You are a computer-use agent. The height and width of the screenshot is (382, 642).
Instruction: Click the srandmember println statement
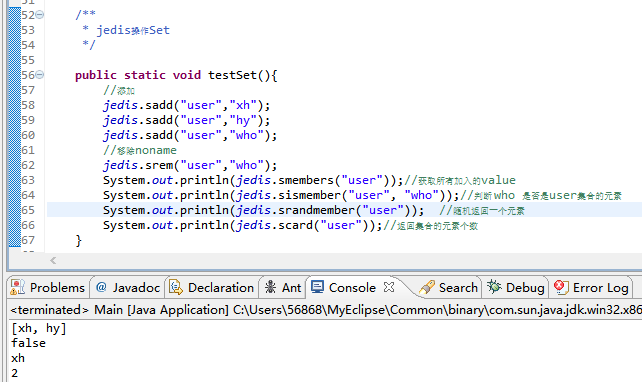[264, 210]
